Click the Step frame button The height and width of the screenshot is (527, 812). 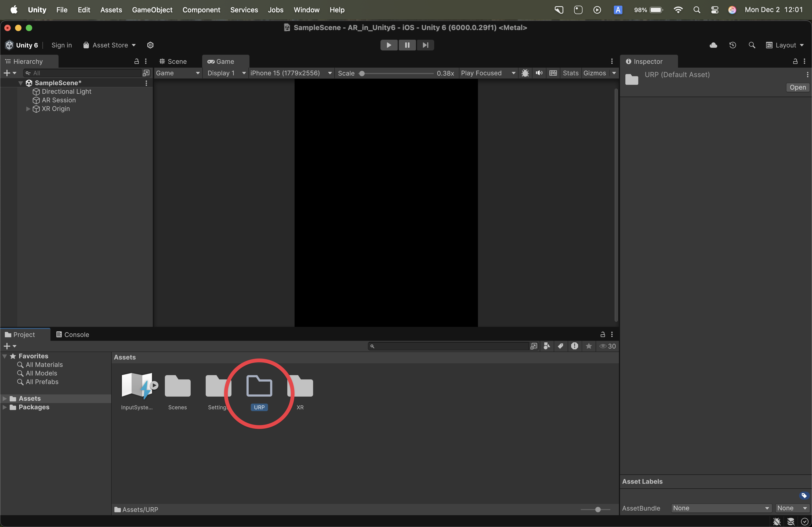click(425, 45)
